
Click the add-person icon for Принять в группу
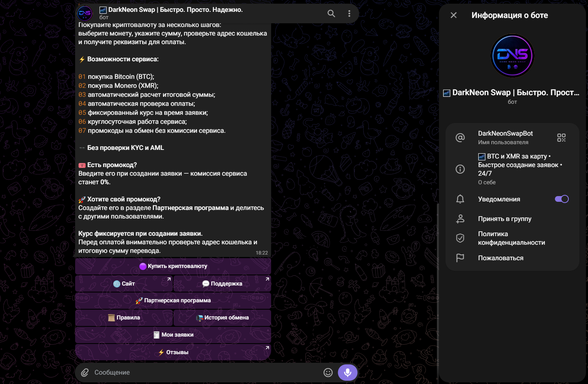click(460, 219)
